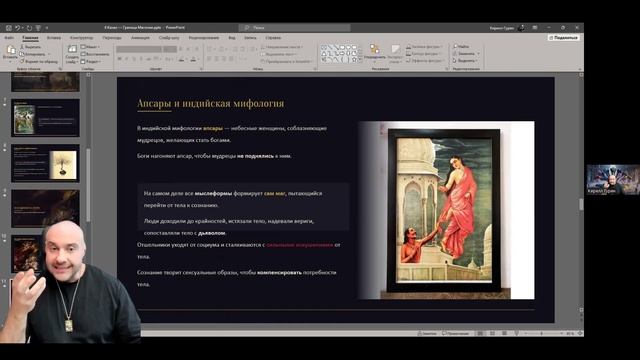Image resolution: width=640 pixels, height=360 pixels.
Task: Open the Help (Справка) tab
Action: pyautogui.click(x=273, y=38)
